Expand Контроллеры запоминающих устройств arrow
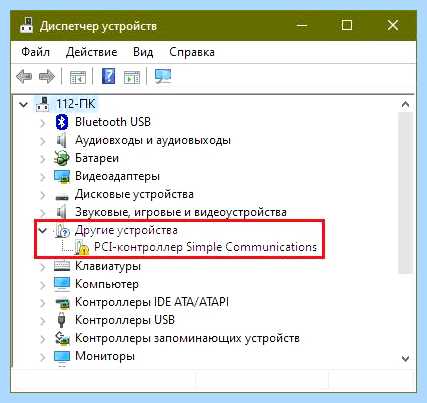Viewport: 427px width, 403px height. click(42, 339)
